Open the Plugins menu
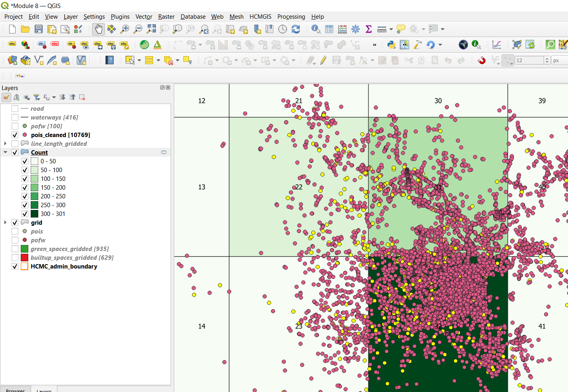This screenshot has height=392, width=568. [x=120, y=17]
